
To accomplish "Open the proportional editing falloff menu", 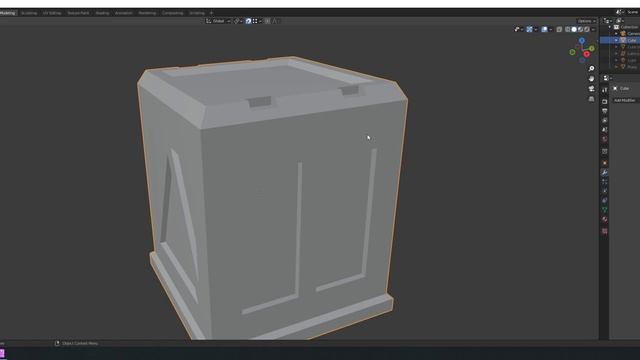I will pos(276,21).
